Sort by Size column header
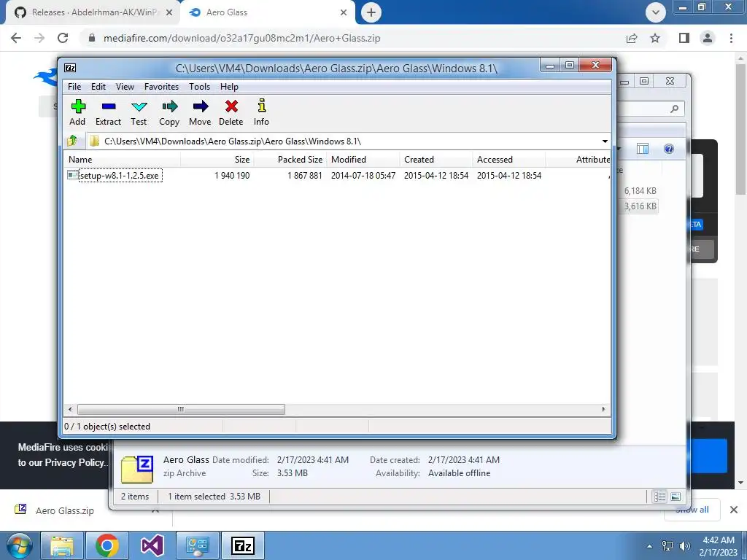The height and width of the screenshot is (560, 747). click(x=217, y=160)
